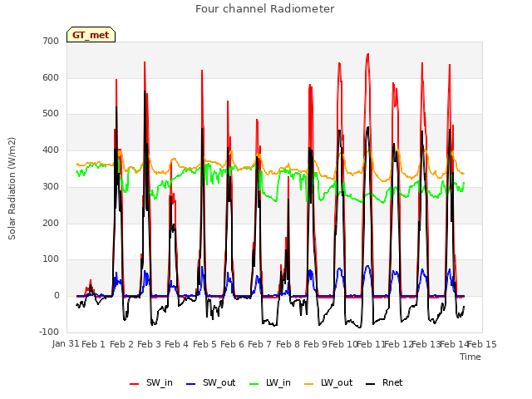Click the Feb 7 x-axis tick label
532x399 pixels.
pos(260,344)
